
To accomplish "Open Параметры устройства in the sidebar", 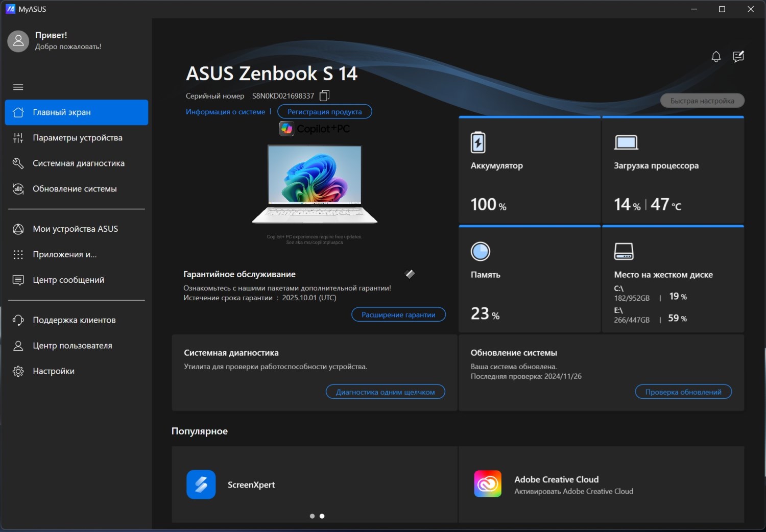I will click(77, 138).
